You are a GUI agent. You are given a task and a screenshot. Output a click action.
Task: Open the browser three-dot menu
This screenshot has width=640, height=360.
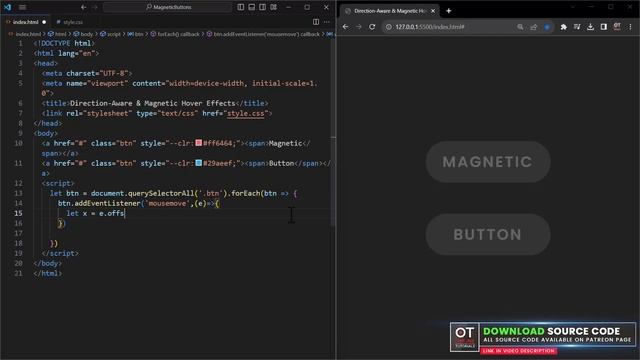click(630, 27)
